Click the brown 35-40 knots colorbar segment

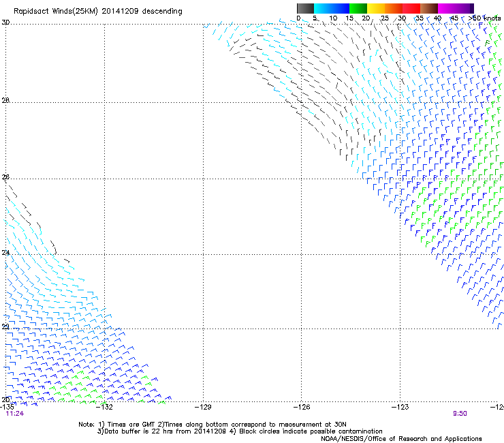point(429,8)
